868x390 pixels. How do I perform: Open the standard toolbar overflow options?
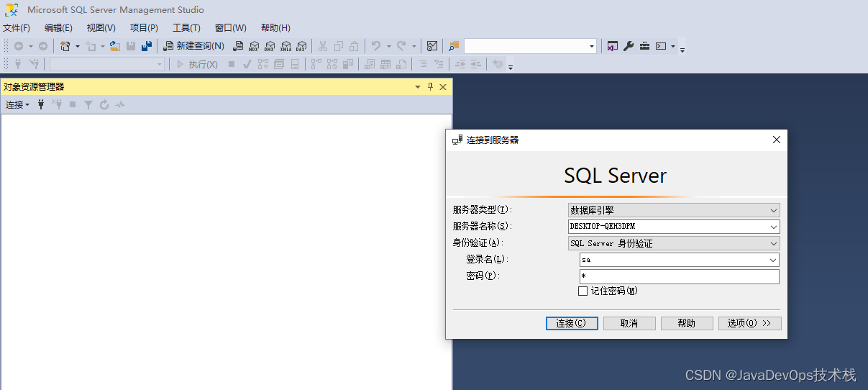[682, 49]
